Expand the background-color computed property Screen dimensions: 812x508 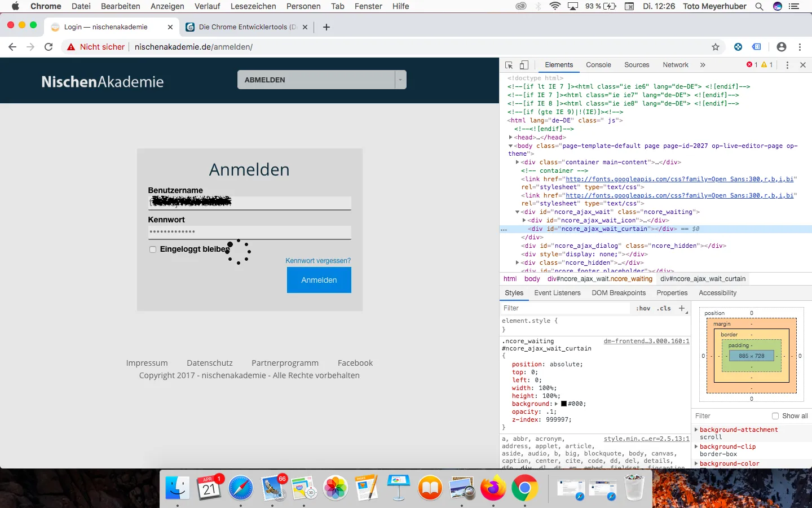(x=696, y=463)
